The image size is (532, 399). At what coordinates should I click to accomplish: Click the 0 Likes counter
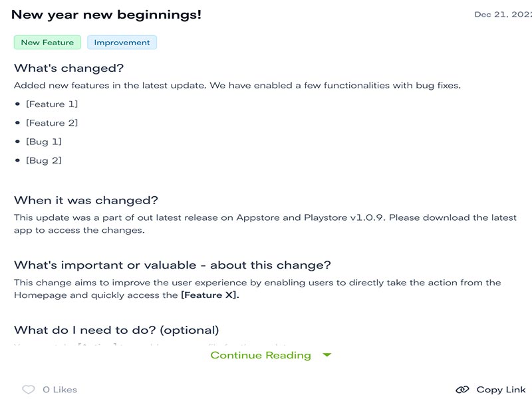pyautogui.click(x=60, y=390)
